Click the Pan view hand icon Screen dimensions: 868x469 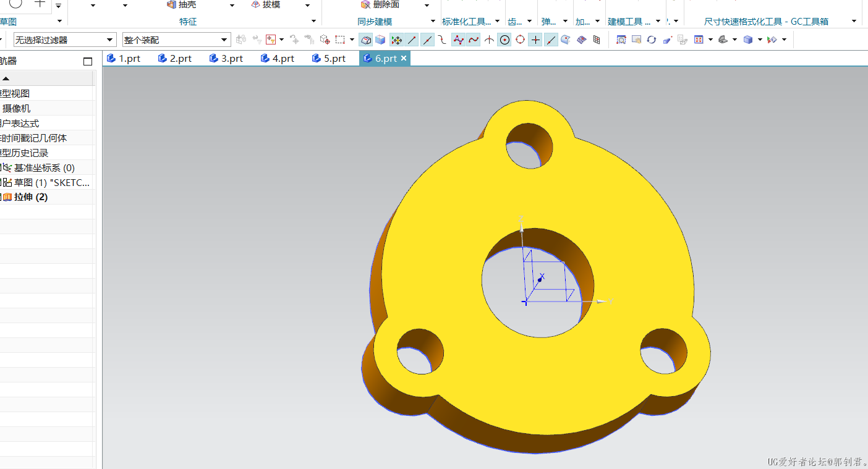(x=636, y=40)
